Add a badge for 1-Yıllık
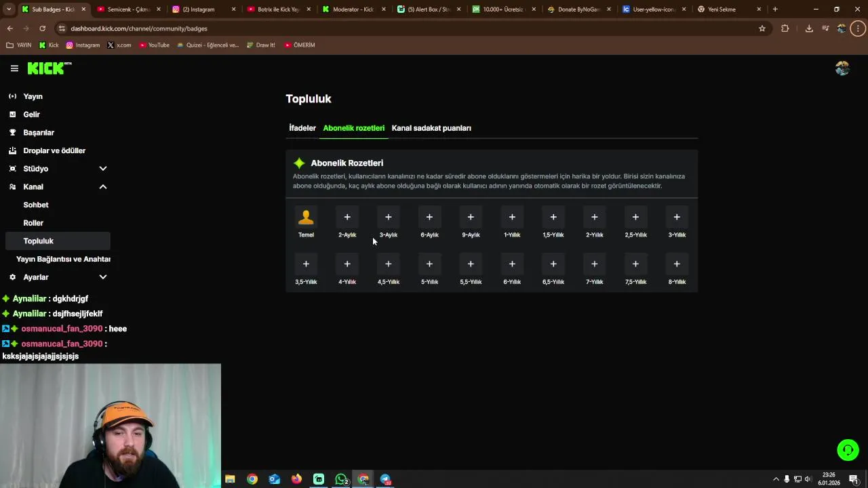The image size is (868, 488). coord(512,217)
